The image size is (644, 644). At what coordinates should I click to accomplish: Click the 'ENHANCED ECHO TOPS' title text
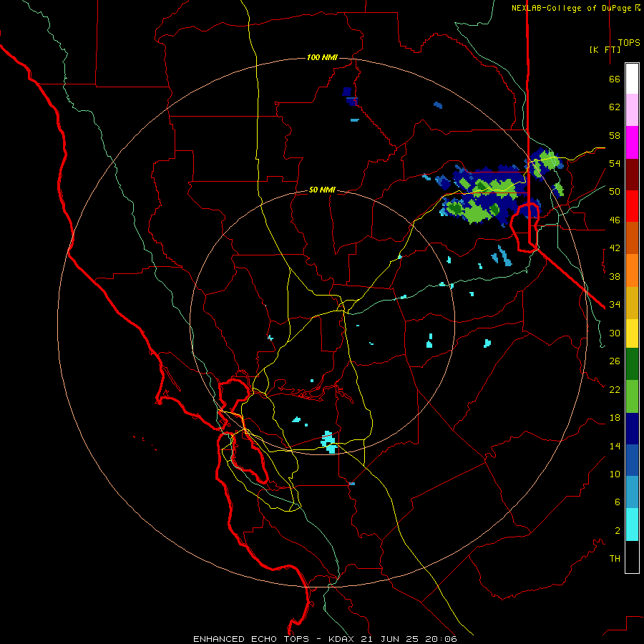251,639
